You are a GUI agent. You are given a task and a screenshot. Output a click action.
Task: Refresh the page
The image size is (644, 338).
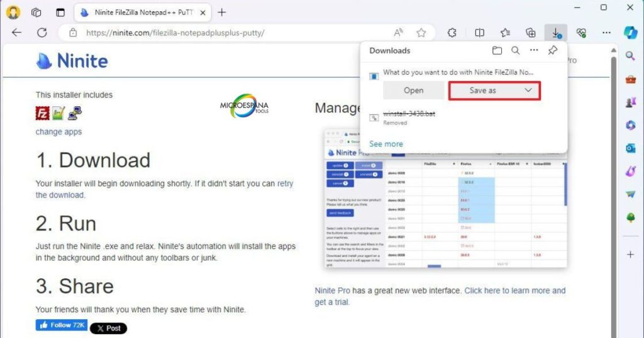[x=42, y=33]
